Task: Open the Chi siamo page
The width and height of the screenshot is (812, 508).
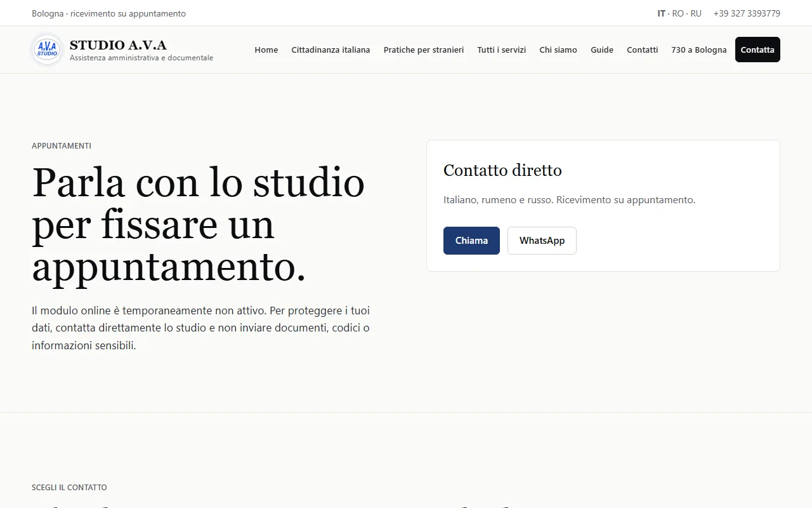Action: [558, 50]
